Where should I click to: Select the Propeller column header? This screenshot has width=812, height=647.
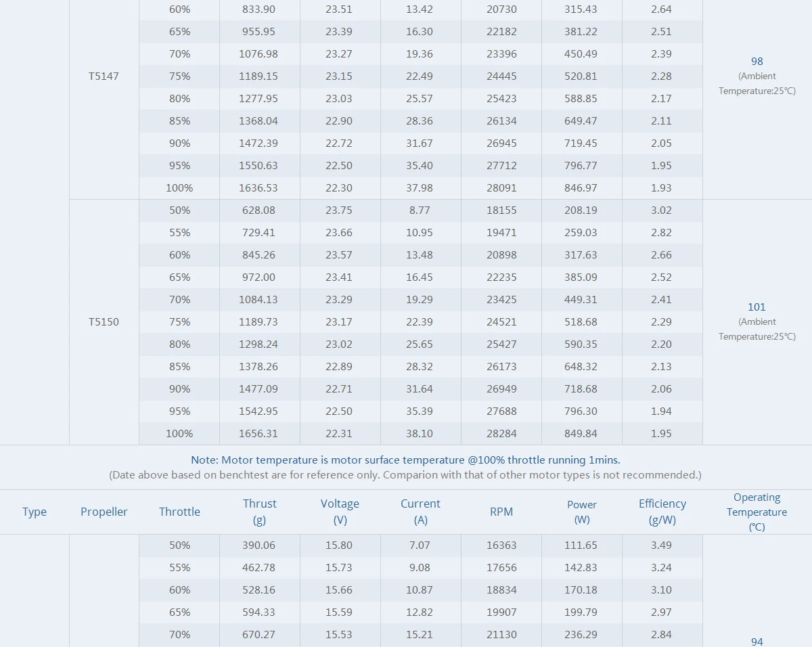tap(104, 512)
